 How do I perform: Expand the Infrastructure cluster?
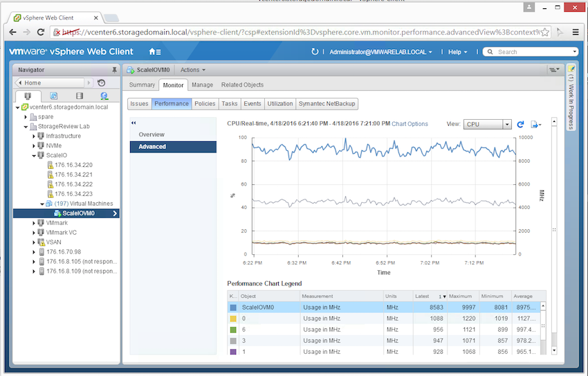click(x=34, y=136)
